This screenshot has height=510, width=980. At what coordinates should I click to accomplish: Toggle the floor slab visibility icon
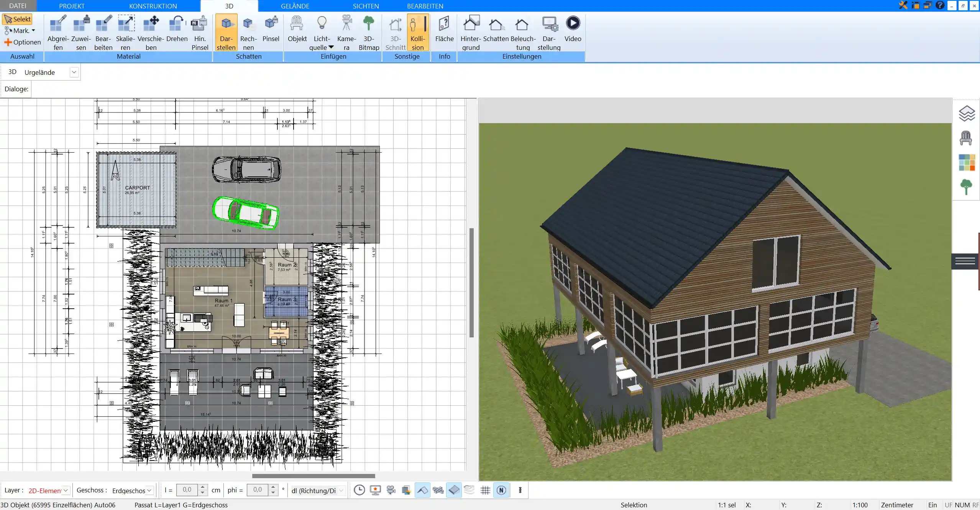[454, 490]
